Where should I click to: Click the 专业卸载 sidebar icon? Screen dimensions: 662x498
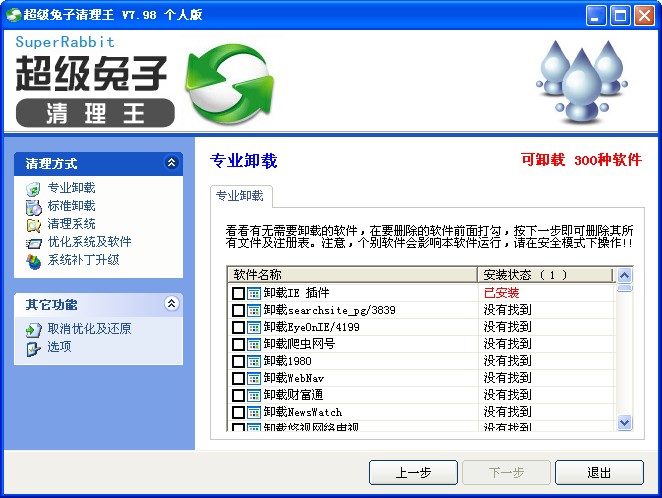[x=33, y=189]
